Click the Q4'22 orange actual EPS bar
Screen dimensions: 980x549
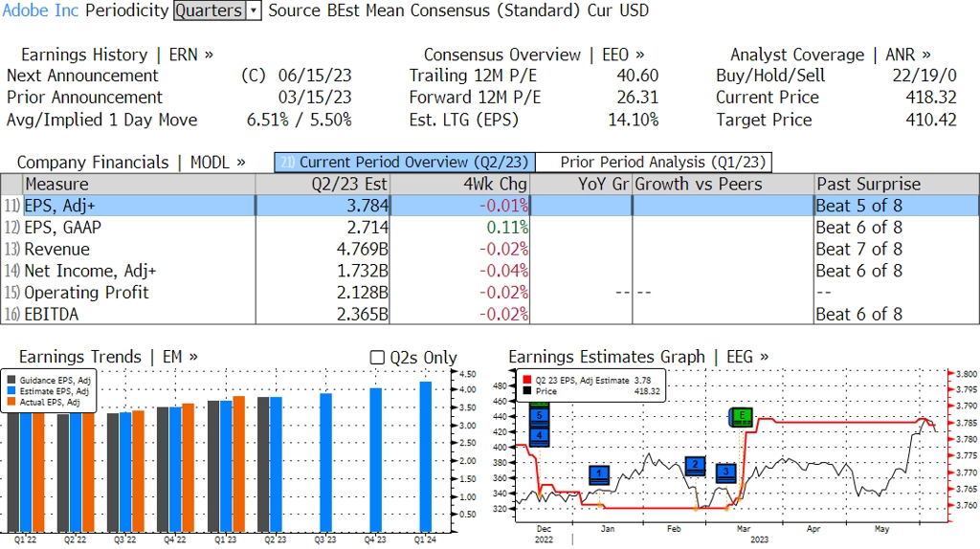click(x=189, y=467)
